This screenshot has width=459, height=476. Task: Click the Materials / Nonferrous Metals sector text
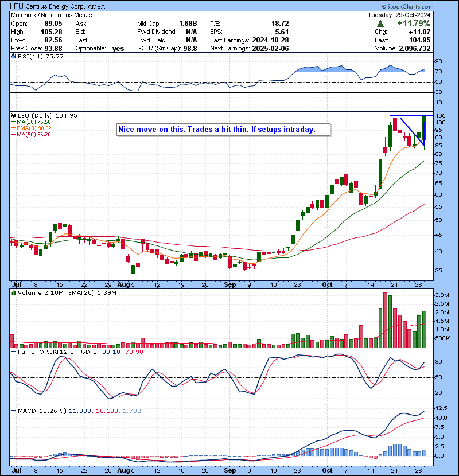[51, 15]
